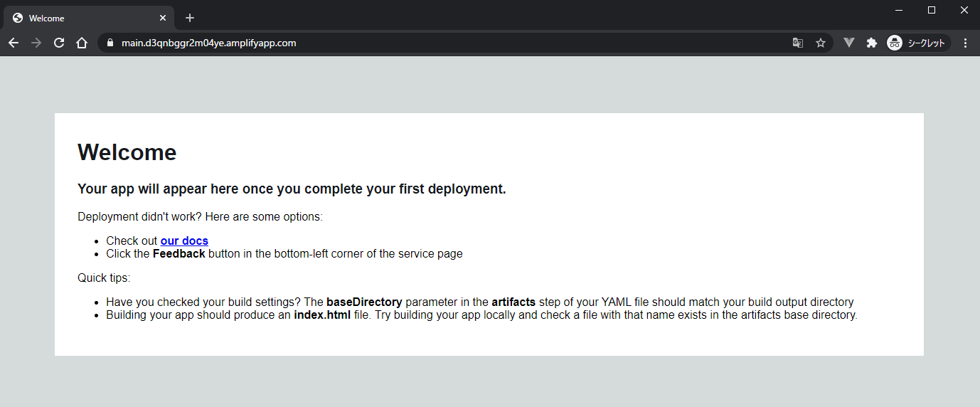Close the Chrome window
This screenshot has height=407, width=980.
(964, 10)
